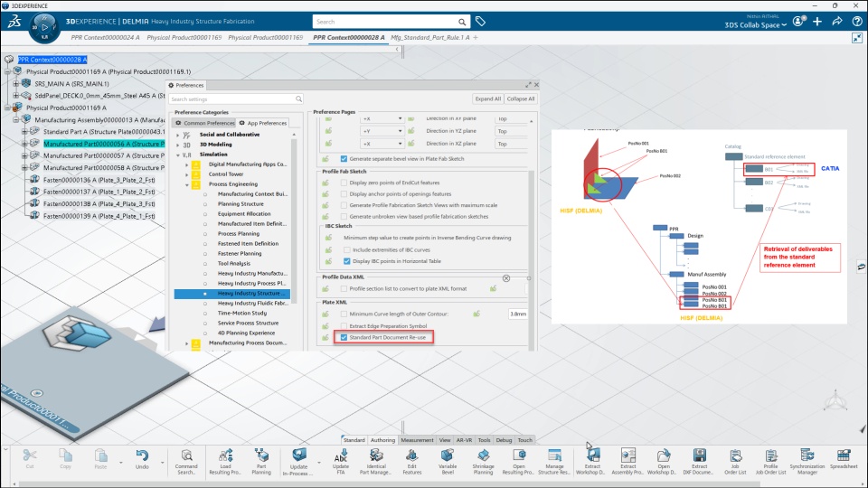Image resolution: width=868 pixels, height=488 pixels.
Task: Enable Display anchor points of openings features
Action: (344, 194)
